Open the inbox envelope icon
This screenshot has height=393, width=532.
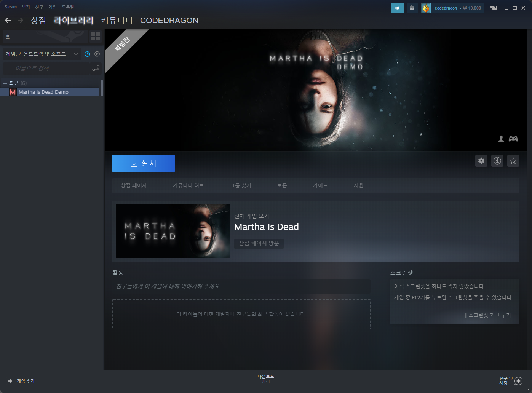[x=412, y=8]
